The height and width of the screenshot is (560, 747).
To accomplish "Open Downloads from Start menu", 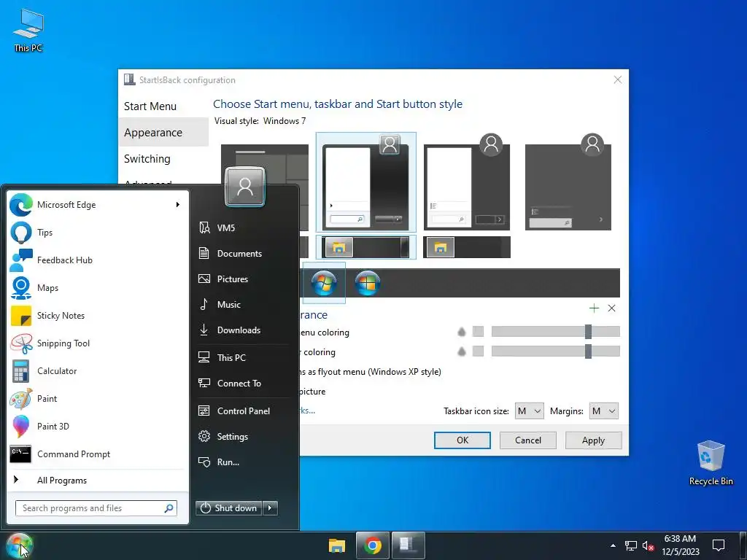I will [244, 330].
